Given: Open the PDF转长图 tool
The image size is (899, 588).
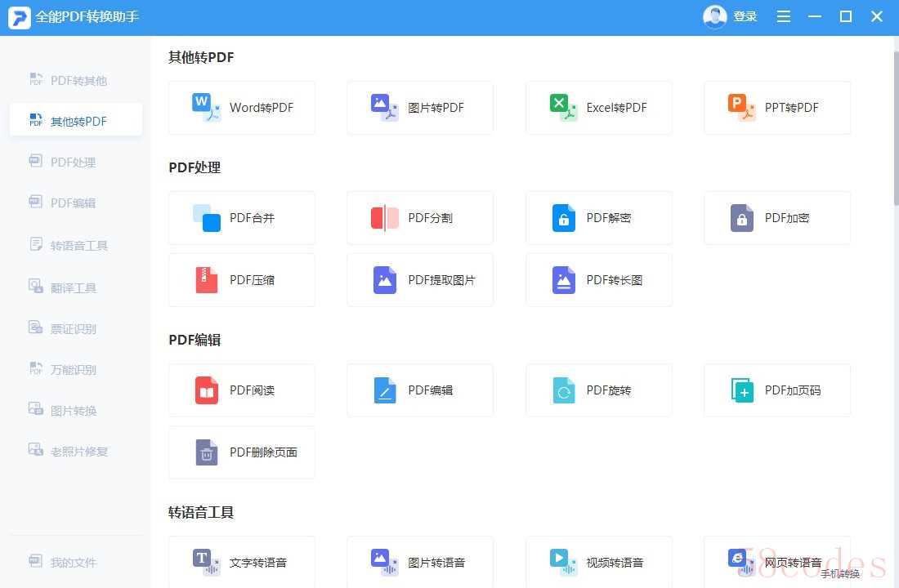Looking at the screenshot, I should [598, 280].
